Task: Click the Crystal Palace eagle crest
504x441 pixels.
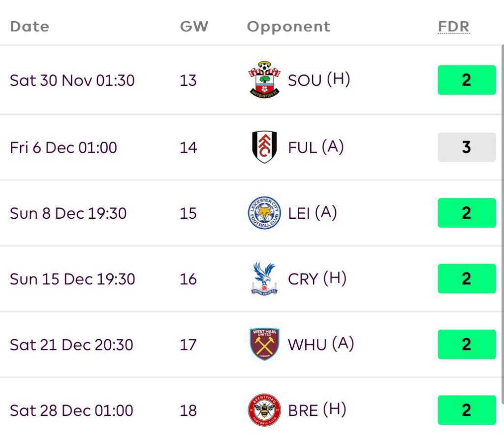Action: [x=264, y=279]
